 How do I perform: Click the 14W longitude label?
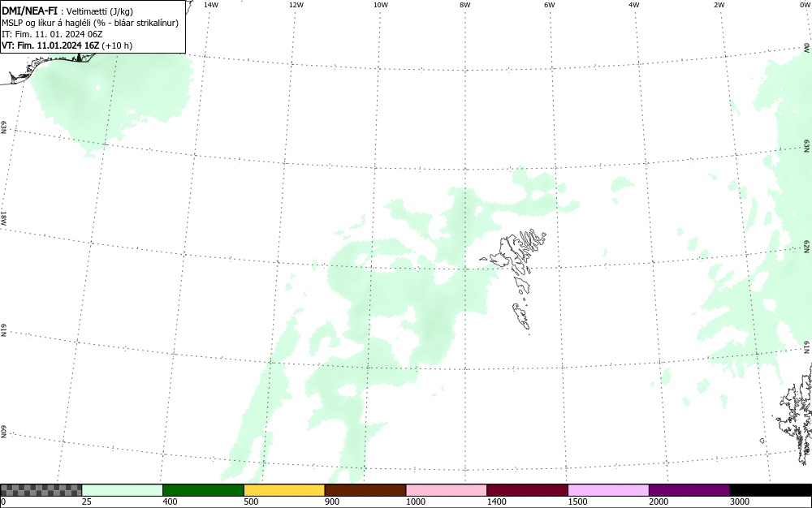(x=211, y=5)
